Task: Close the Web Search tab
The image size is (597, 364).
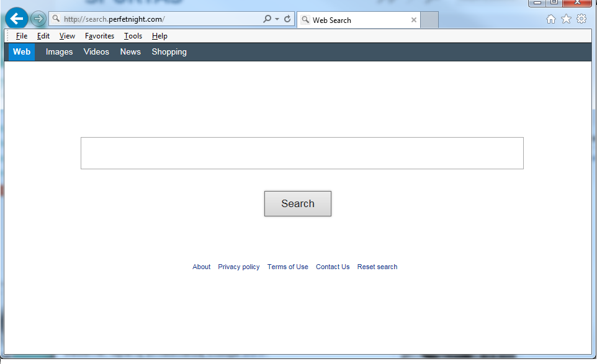Action: pyautogui.click(x=414, y=20)
